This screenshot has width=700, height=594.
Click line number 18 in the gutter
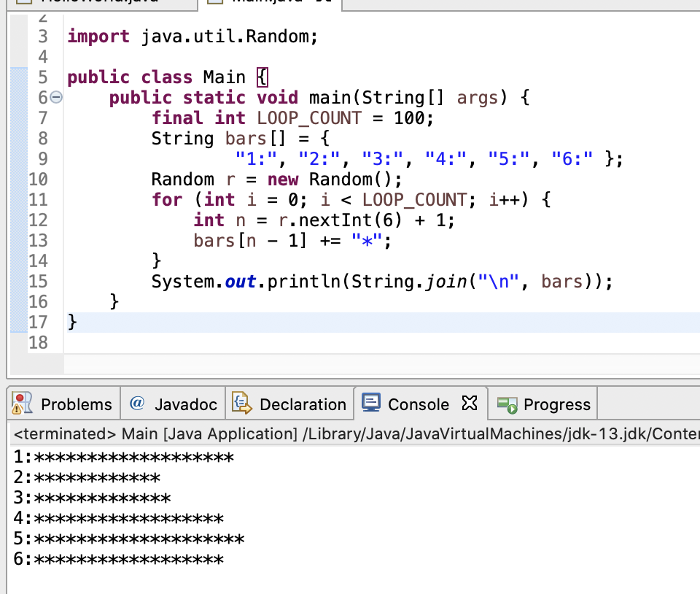[x=39, y=342]
